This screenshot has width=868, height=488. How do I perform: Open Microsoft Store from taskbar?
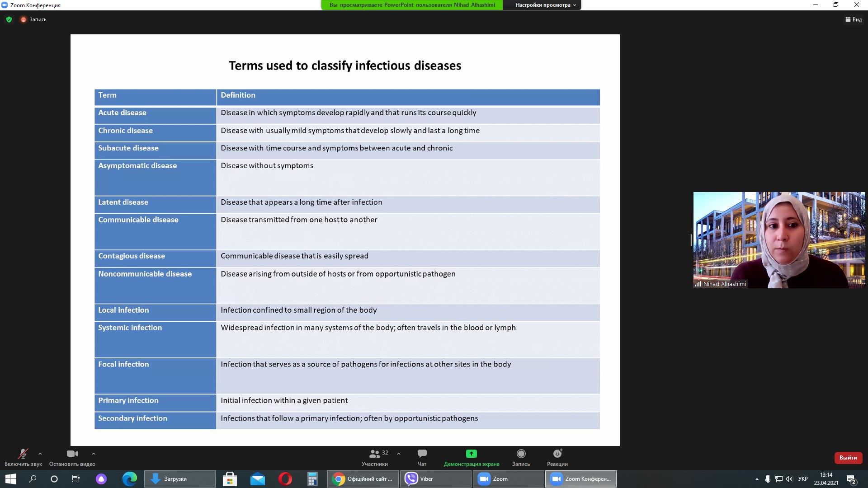[230, 479]
